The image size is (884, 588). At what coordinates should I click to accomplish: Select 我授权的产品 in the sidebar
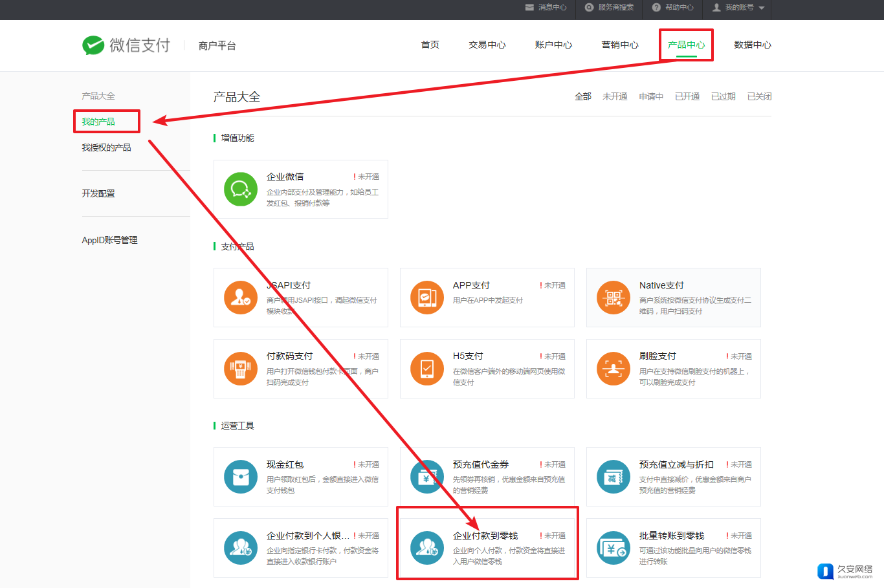[106, 147]
